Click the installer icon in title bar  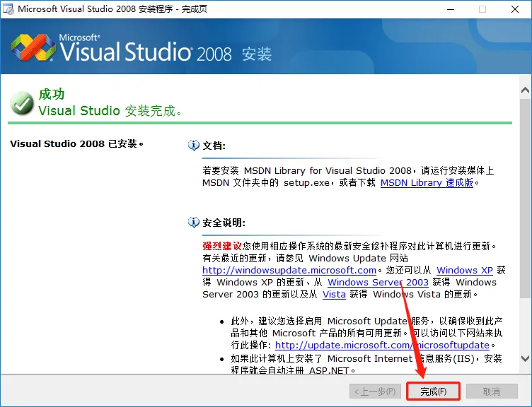(8, 9)
